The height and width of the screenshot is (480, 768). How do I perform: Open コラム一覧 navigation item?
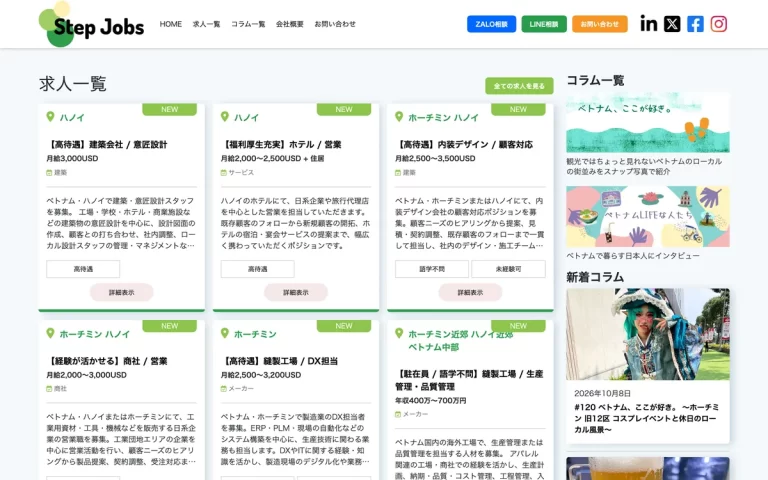coord(248,24)
